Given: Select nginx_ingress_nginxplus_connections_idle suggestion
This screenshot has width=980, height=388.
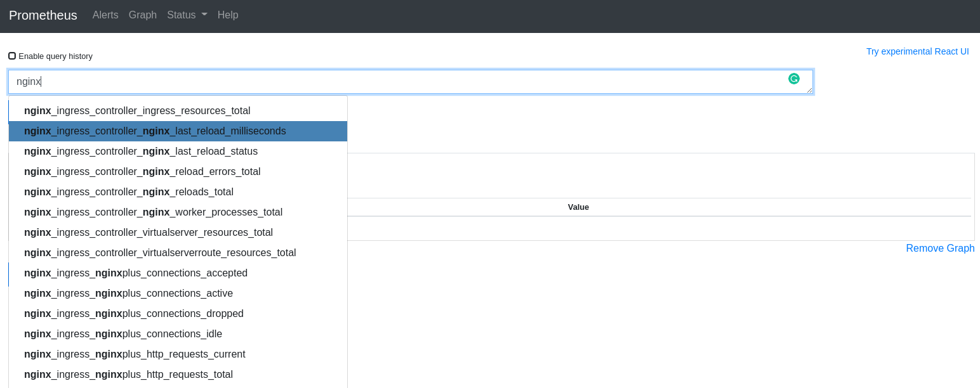Looking at the screenshot, I should 178,334.
